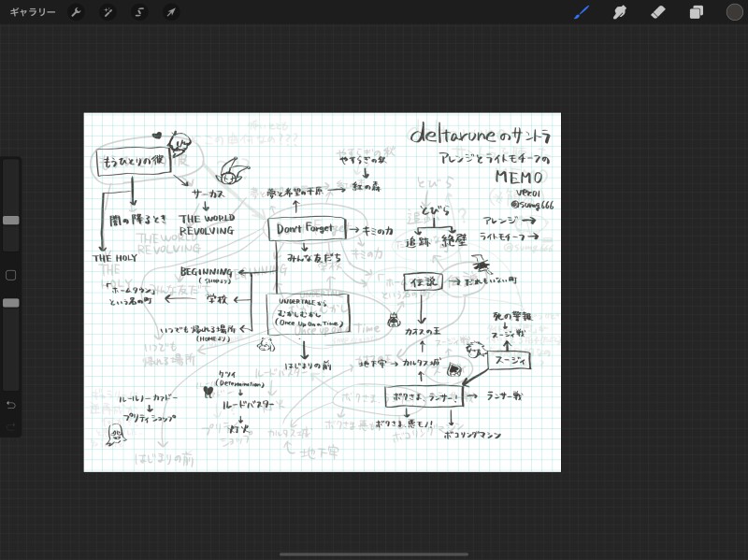748x560 pixels.
Task: Open the active color picker circle
Action: (x=734, y=12)
